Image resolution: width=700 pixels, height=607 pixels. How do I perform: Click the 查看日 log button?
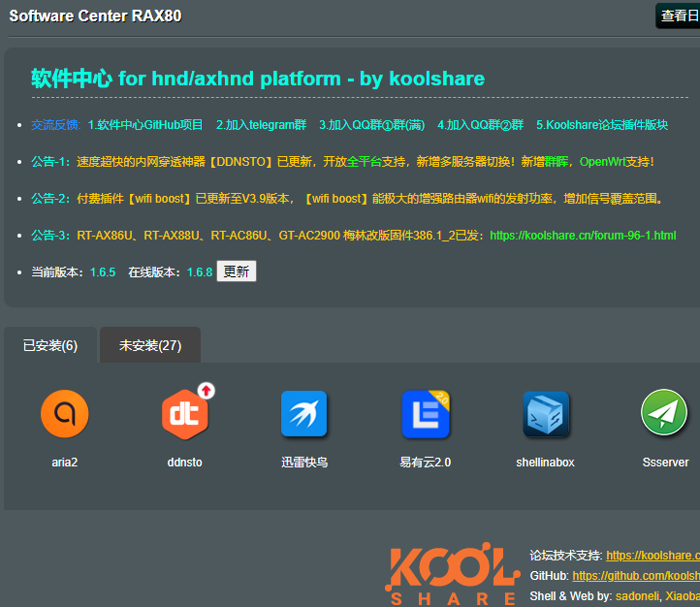(678, 16)
